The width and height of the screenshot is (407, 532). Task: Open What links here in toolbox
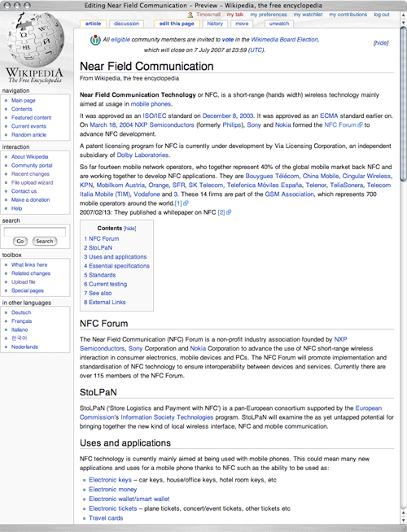tap(29, 264)
